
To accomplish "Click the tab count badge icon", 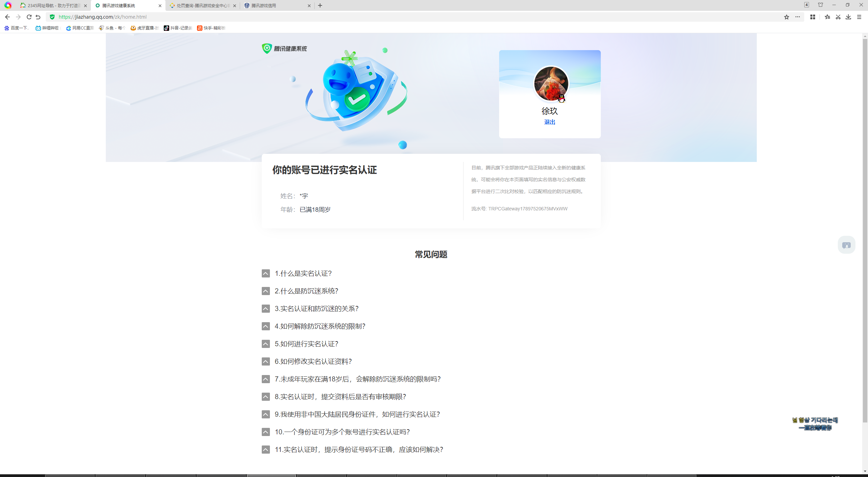I will (x=807, y=5).
